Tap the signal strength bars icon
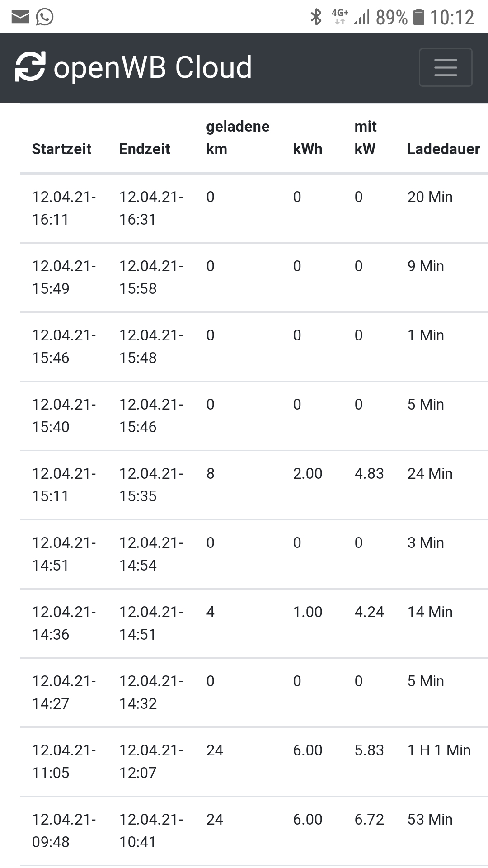 [x=361, y=17]
